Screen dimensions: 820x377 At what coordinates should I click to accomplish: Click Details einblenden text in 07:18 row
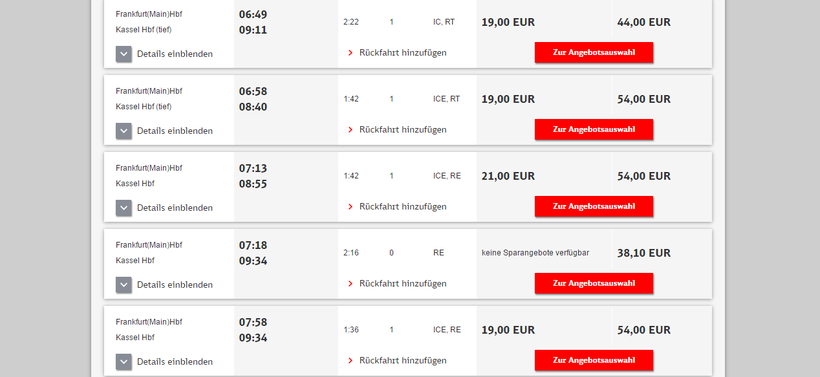175,285
